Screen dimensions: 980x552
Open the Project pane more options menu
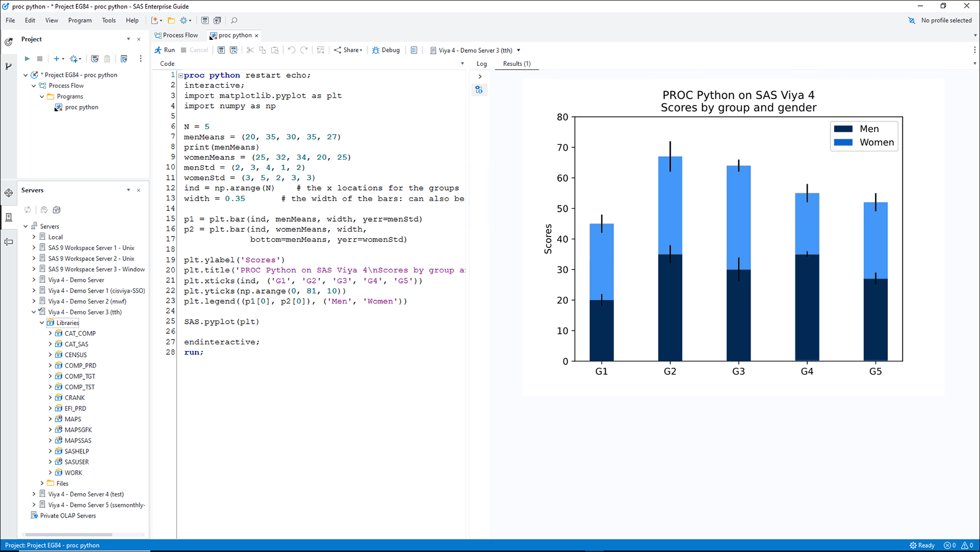pos(140,59)
